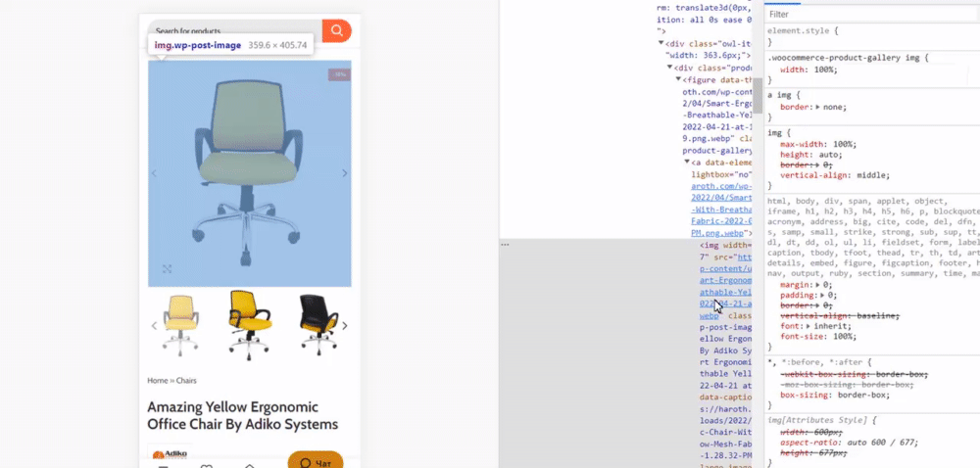Viewport: 980px width, 468px height.
Task: Open the Chairs breadcrumb link
Action: (x=186, y=381)
